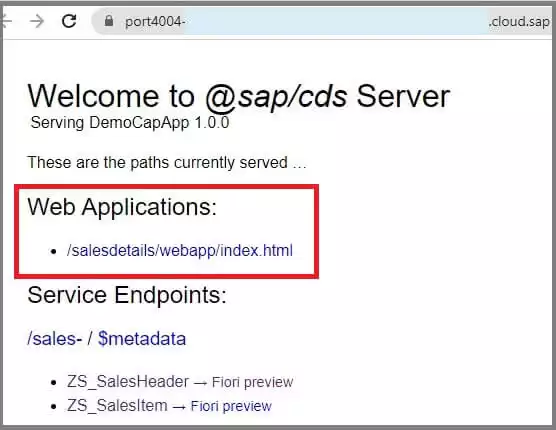Viewport: 556px width, 430px height.
Task: Open Fiori preview for ZS_SalesItem
Action: click(x=231, y=406)
